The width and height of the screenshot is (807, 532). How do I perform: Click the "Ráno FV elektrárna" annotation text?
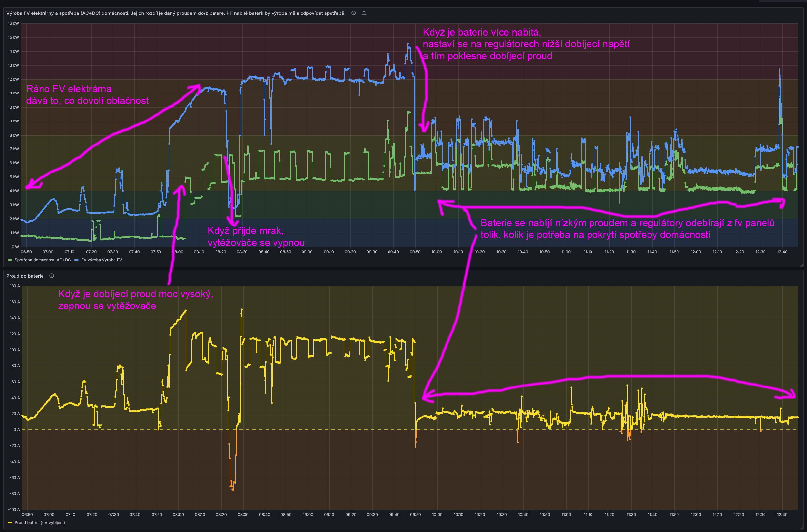click(x=69, y=89)
